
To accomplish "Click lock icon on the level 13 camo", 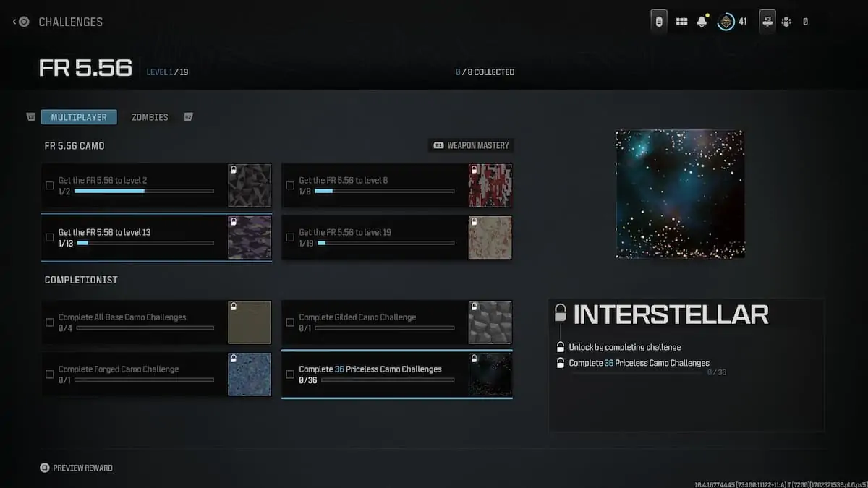I will click(233, 221).
